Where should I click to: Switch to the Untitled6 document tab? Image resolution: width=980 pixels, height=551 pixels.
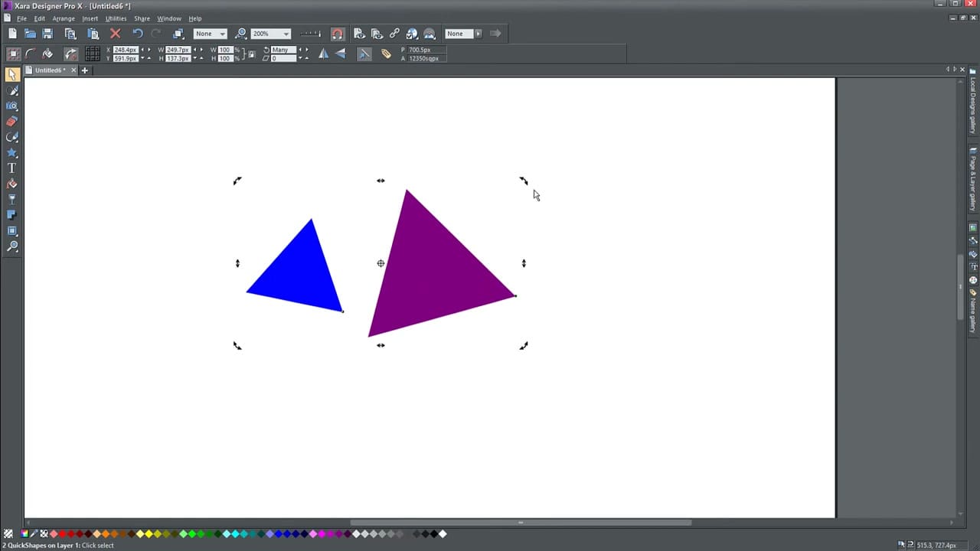pyautogui.click(x=48, y=70)
